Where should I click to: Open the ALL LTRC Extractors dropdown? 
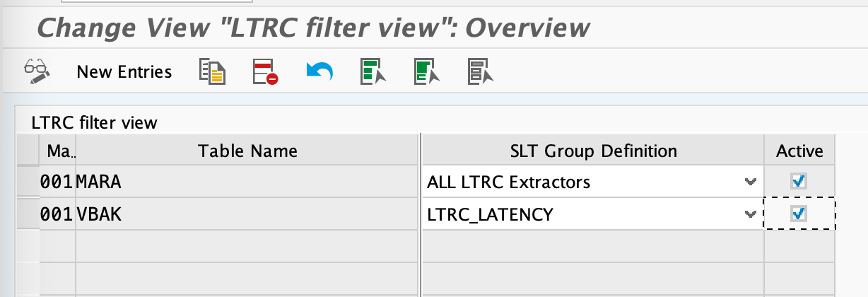click(x=750, y=182)
